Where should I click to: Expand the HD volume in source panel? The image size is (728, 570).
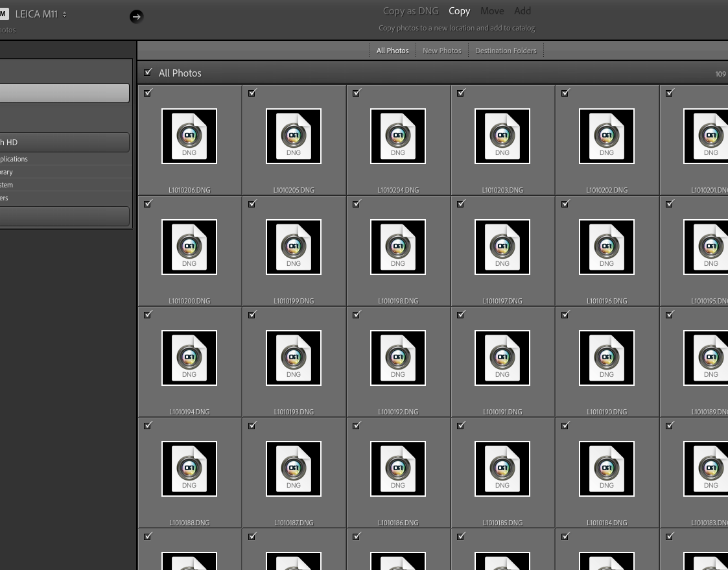pos(65,143)
